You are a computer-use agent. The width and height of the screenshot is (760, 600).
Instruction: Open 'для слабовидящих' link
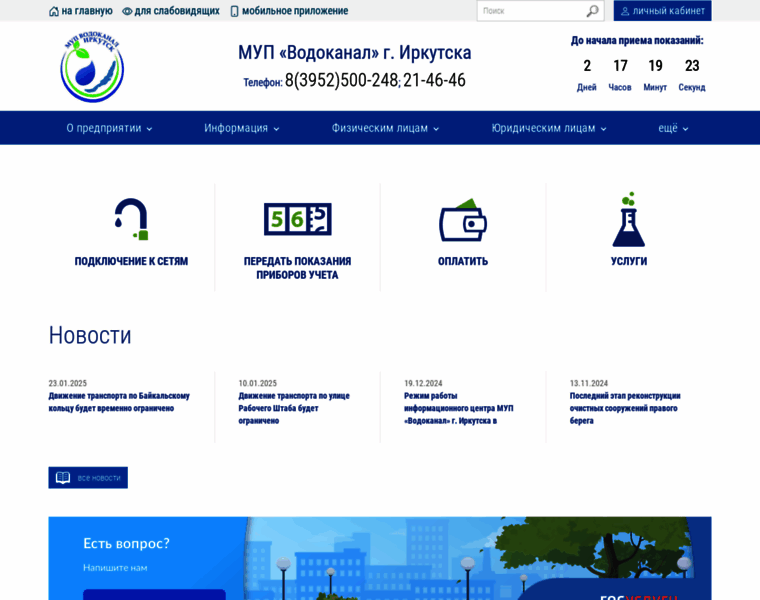tap(177, 11)
